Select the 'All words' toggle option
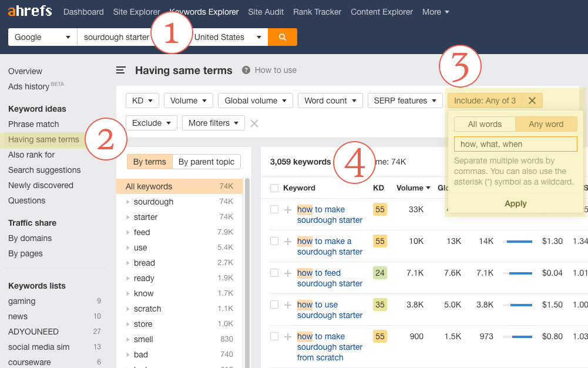This screenshot has height=368, width=588. point(485,124)
